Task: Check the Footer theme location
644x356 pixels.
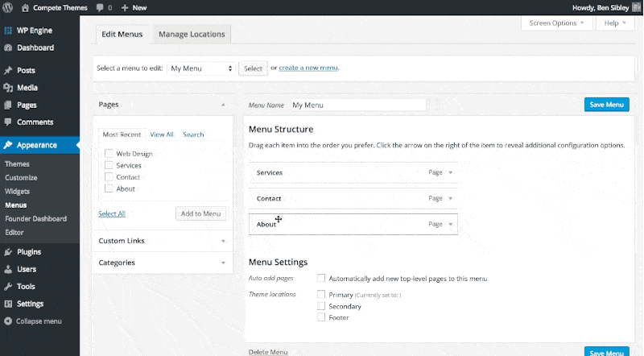Action: pyautogui.click(x=321, y=317)
